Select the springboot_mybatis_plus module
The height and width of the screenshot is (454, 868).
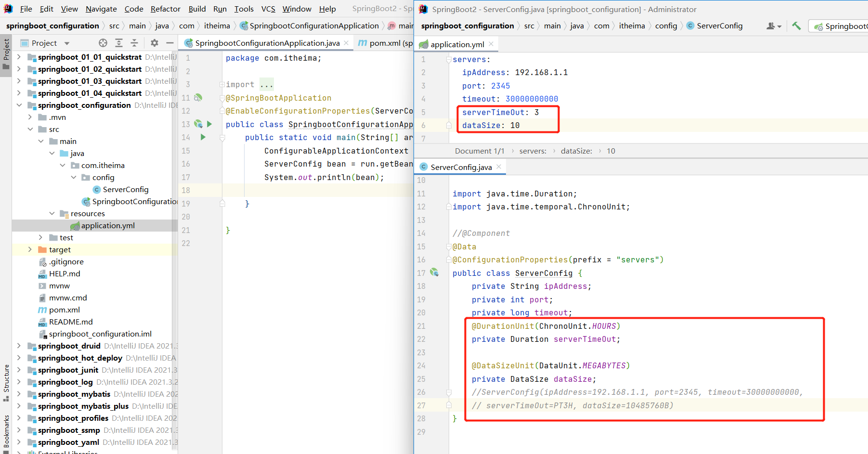tap(83, 406)
